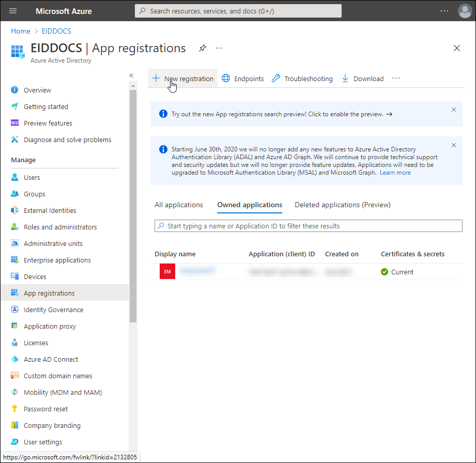The image size is (476, 463).
Task: Open Enterprise applications in sidebar
Action: coord(57,260)
